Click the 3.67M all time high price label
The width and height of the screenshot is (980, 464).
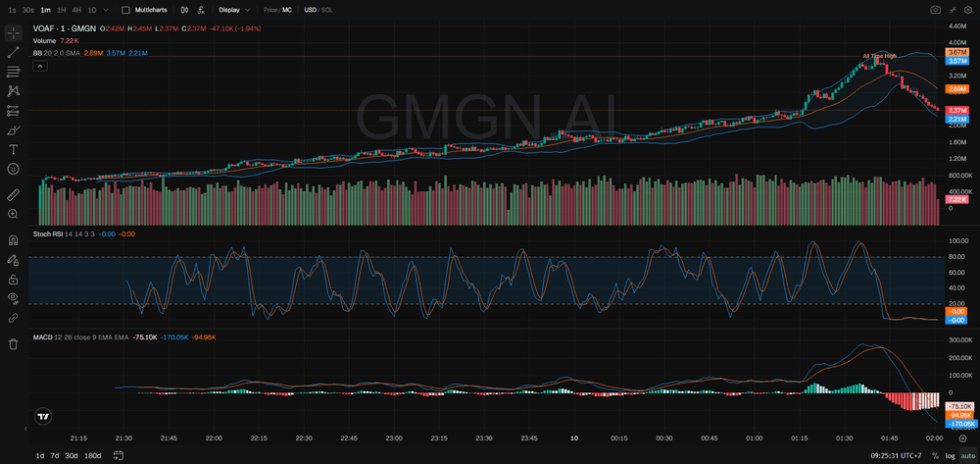pyautogui.click(x=958, y=53)
